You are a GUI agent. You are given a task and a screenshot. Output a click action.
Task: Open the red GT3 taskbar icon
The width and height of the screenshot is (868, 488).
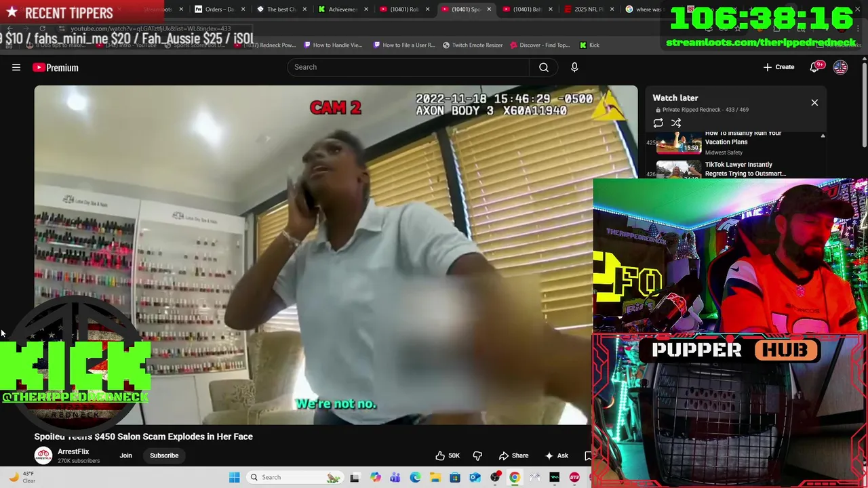[574, 477]
